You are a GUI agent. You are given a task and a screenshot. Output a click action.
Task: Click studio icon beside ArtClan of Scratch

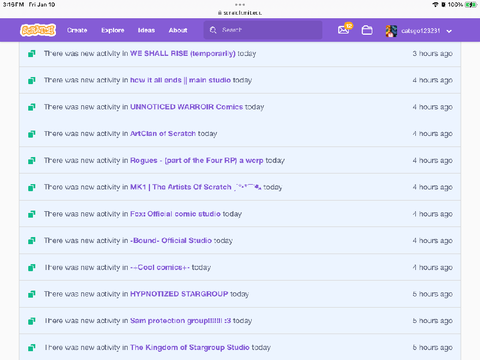point(32,134)
